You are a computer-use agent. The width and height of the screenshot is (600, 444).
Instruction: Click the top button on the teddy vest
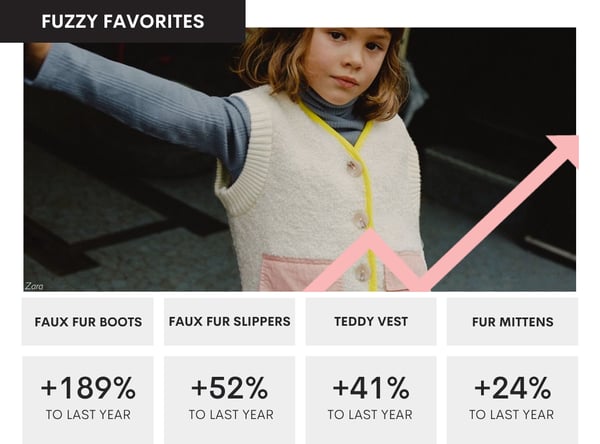click(x=354, y=167)
